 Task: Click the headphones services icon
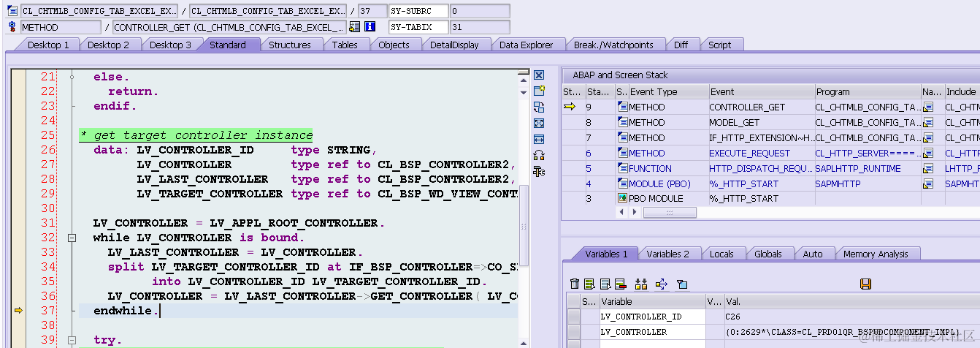[x=539, y=155]
